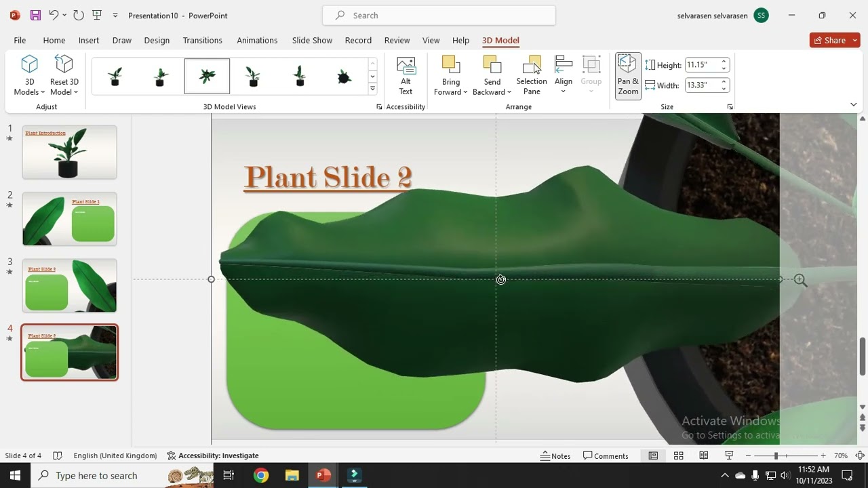Screen dimensions: 868x488
Task: Start Slide Show from status bar
Action: click(729, 455)
